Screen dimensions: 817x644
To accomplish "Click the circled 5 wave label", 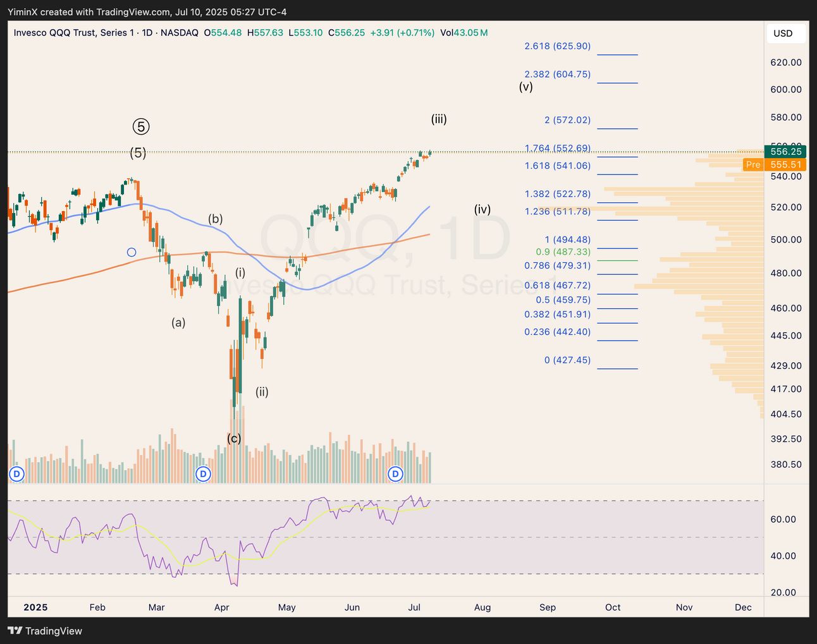I will [140, 126].
